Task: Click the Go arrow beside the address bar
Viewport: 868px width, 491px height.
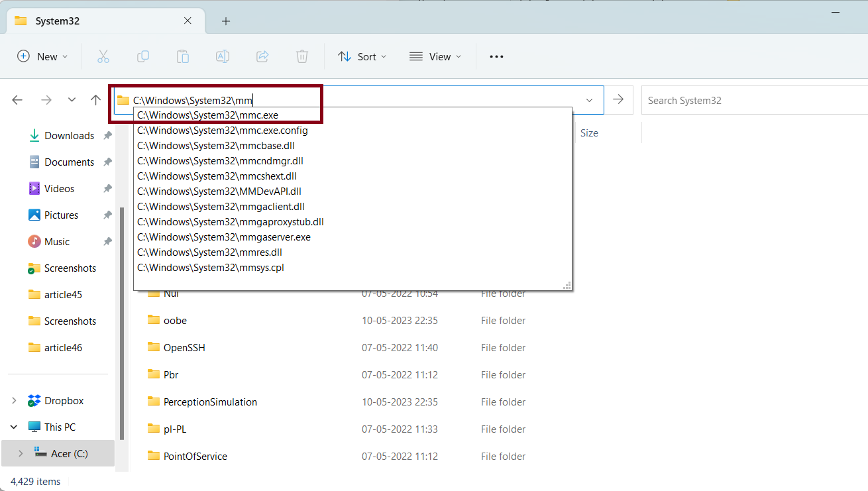Action: tap(618, 99)
